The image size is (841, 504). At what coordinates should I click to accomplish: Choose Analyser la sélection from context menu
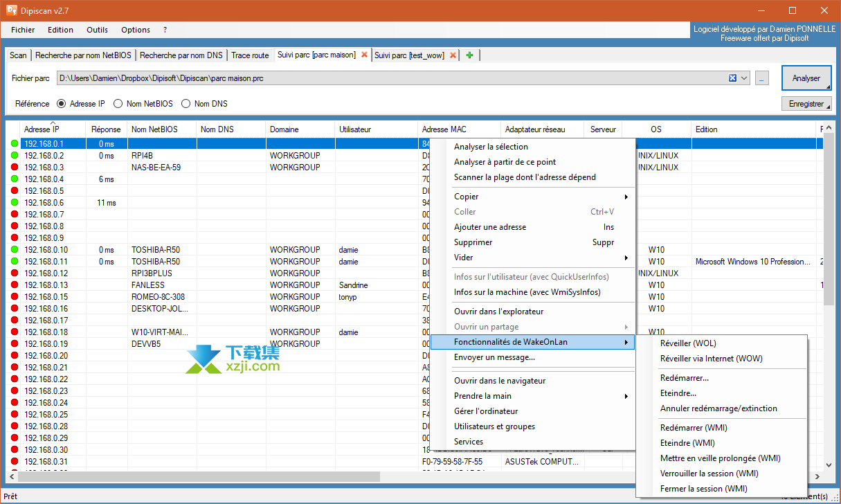pyautogui.click(x=532, y=147)
